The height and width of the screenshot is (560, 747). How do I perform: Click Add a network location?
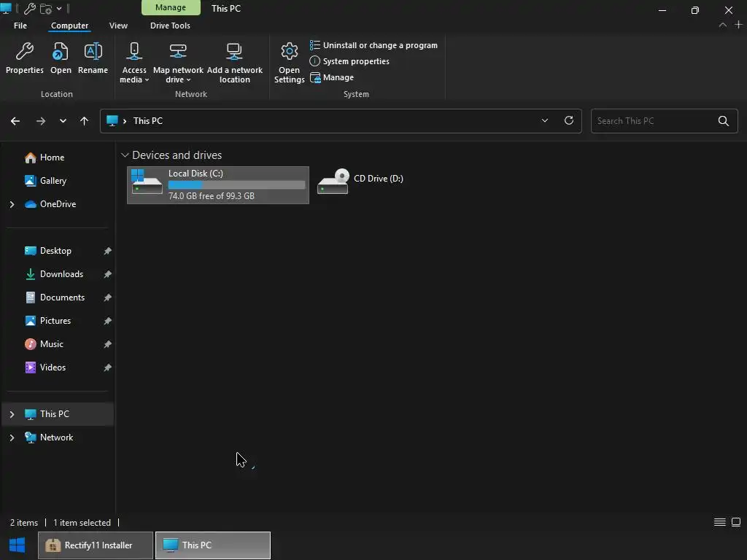[x=234, y=63]
